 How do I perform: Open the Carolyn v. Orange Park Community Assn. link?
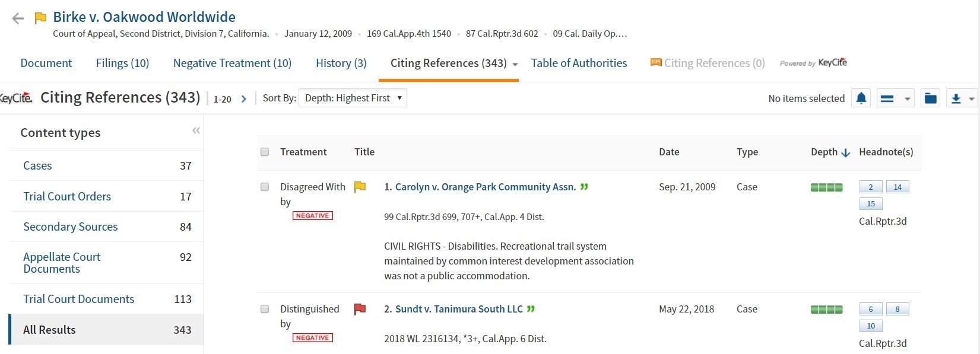[485, 187]
